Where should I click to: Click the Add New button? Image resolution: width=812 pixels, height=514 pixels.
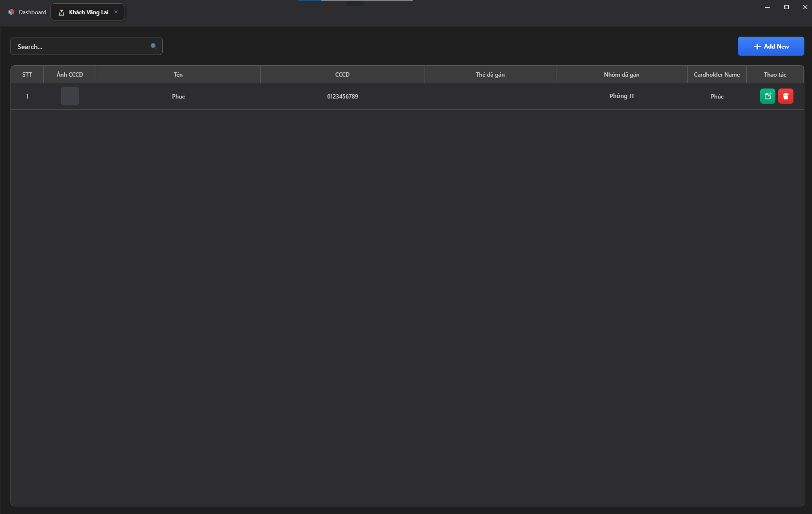pyautogui.click(x=771, y=46)
